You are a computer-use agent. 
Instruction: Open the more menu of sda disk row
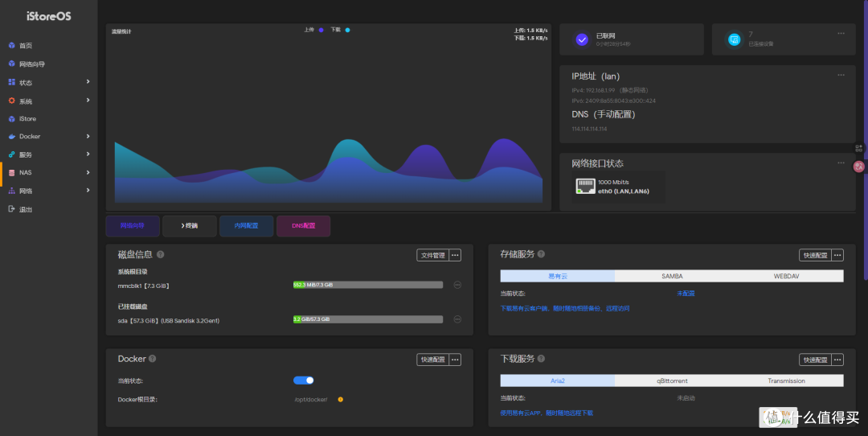click(x=457, y=319)
